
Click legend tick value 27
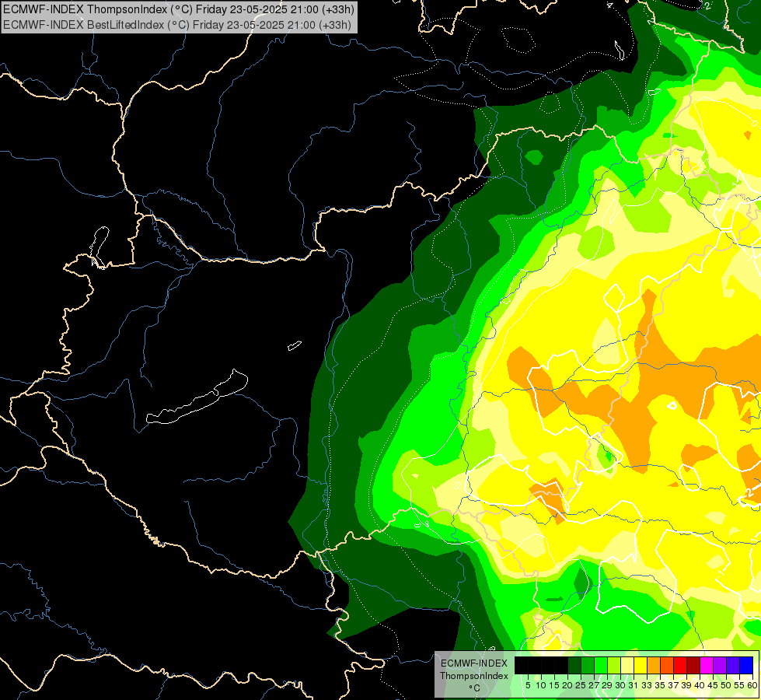point(594,685)
